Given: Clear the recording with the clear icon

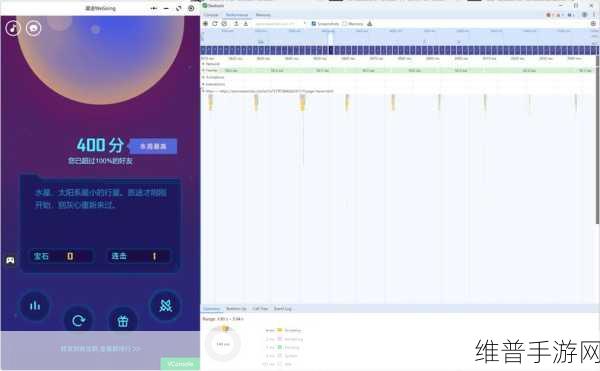Looking at the screenshot, I should coord(224,24).
